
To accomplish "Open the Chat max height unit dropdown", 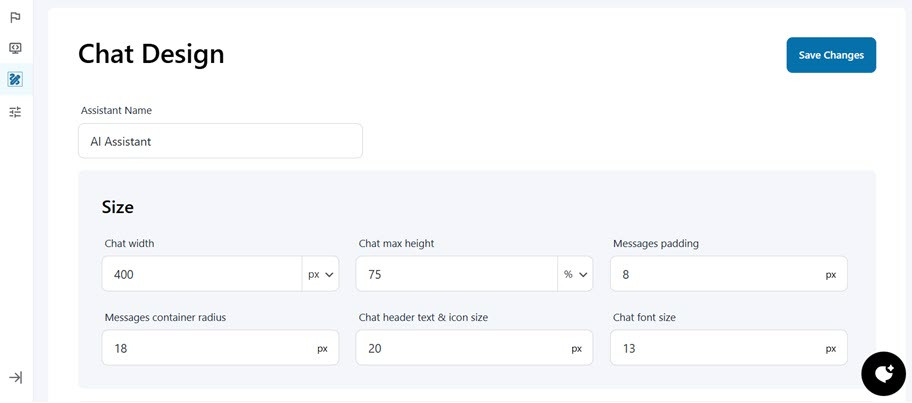I will 575,274.
